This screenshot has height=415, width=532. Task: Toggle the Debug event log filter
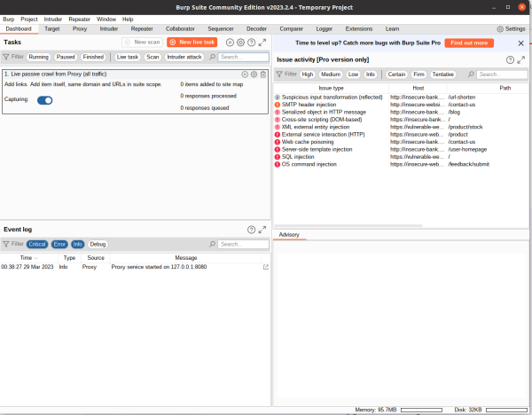[x=98, y=245]
